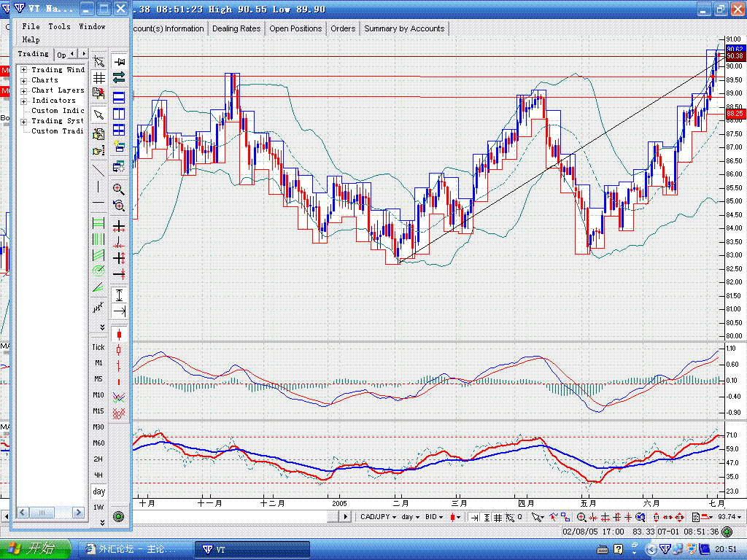Open the Dealing Rates tab
The height and width of the screenshot is (560, 747).
[236, 28]
